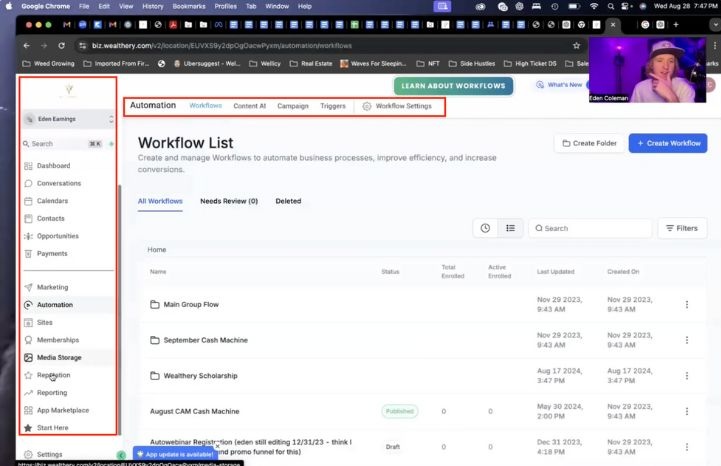Screen dimensions: 721x466
Task: Switch to the Triggers tab
Action: (x=333, y=106)
